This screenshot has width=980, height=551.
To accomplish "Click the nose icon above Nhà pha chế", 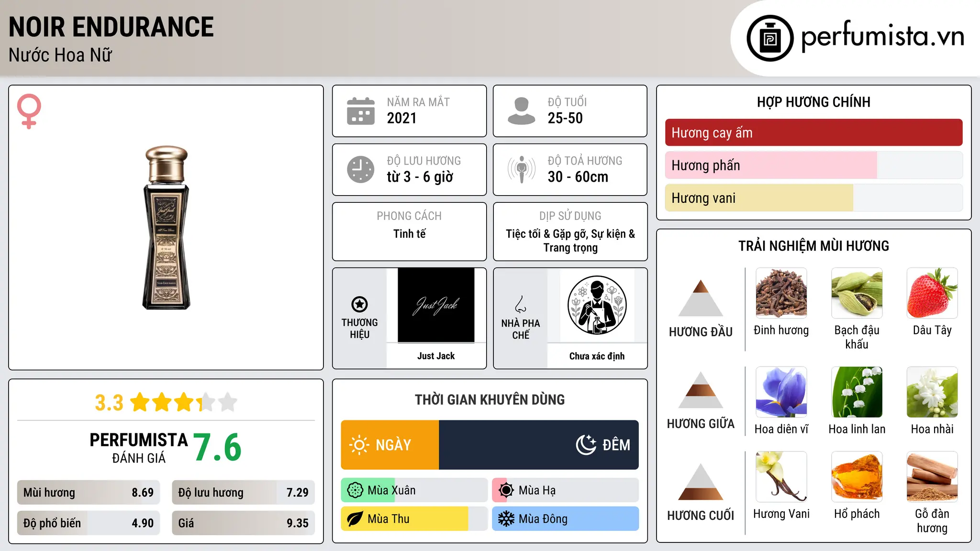I will click(x=521, y=304).
